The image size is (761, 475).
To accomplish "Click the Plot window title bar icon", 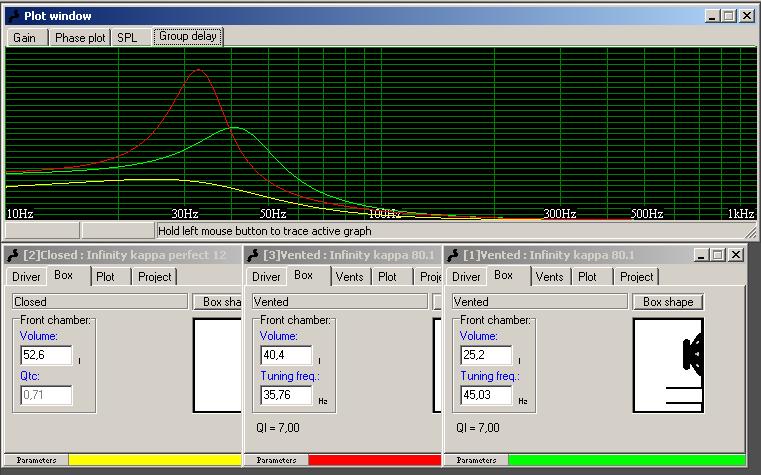I will click(x=13, y=15).
